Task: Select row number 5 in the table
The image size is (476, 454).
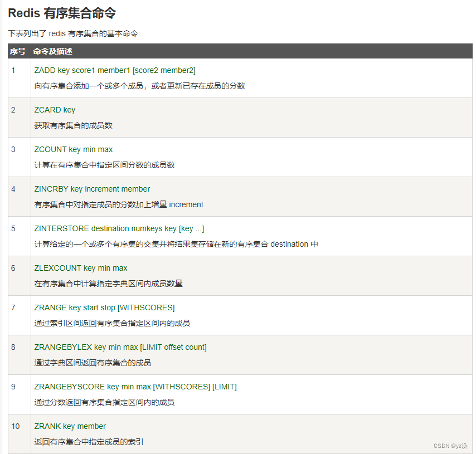Action: pyautogui.click(x=13, y=228)
